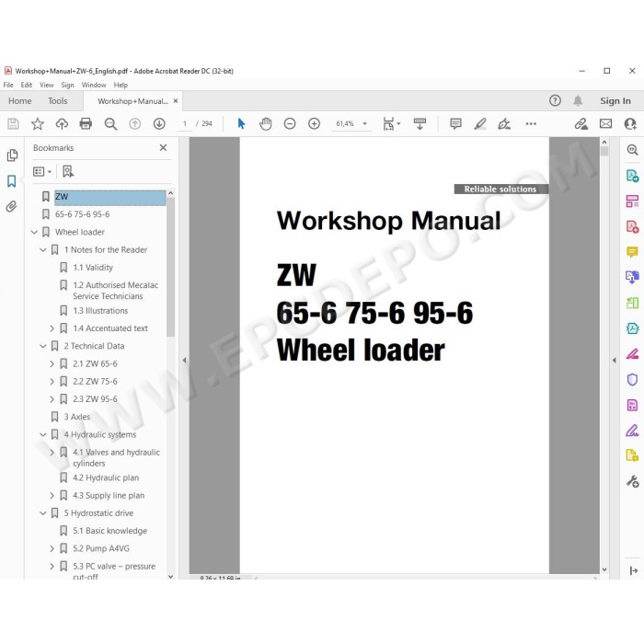Screen dimensions: 644x644
Task: Open the Window menu
Action: pos(94,85)
